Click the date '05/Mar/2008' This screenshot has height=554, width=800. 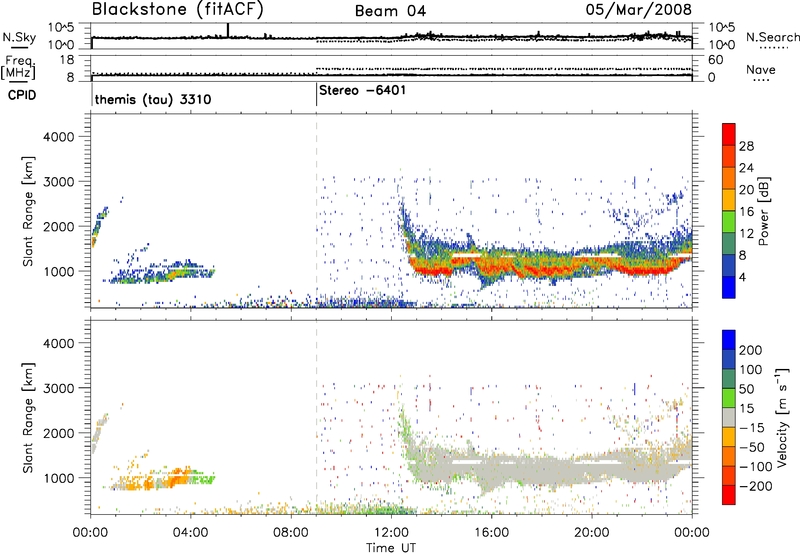point(638,10)
